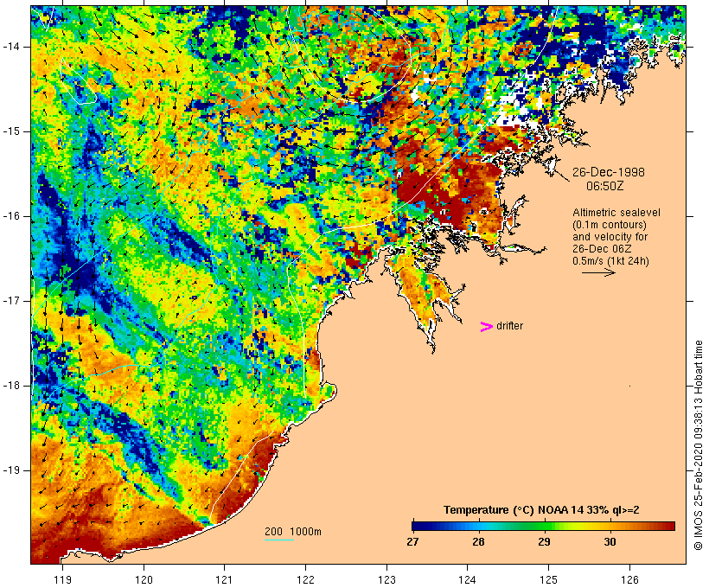Viewport: 709px width, 588px height.
Task: Click the magenta drifter marker symbol
Action: point(486,327)
